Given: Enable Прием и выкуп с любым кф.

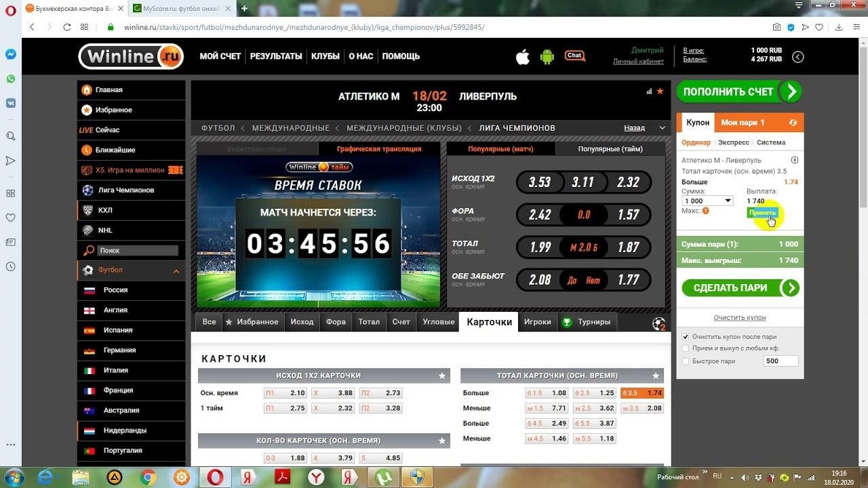Looking at the screenshot, I should pos(686,348).
